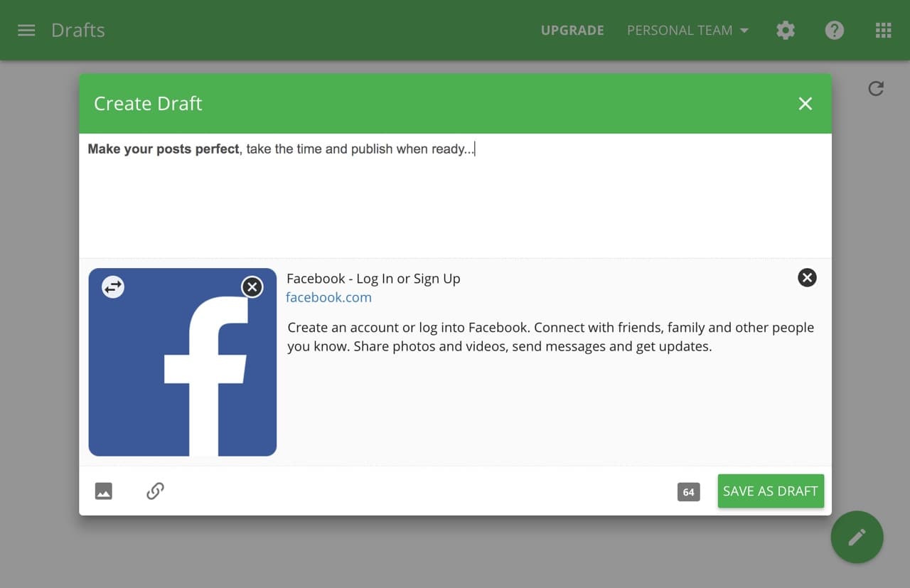Add an image to the draft
This screenshot has height=588, width=910.
pyautogui.click(x=104, y=491)
